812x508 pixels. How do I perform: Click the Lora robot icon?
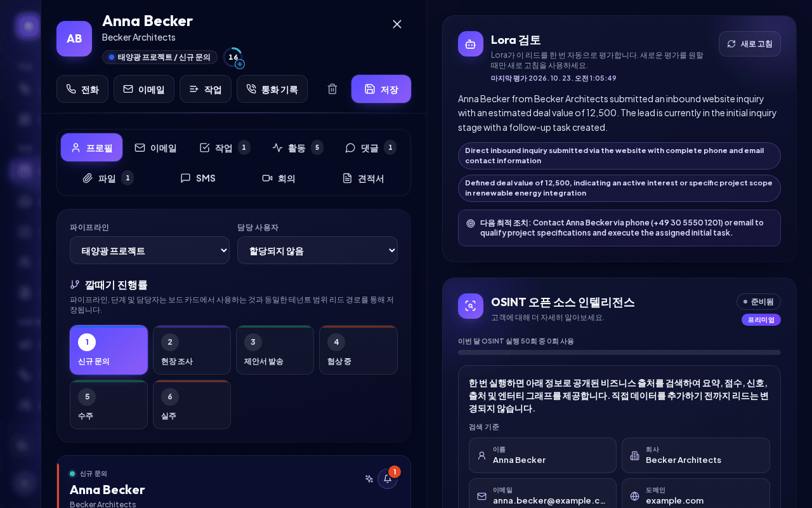(471, 44)
